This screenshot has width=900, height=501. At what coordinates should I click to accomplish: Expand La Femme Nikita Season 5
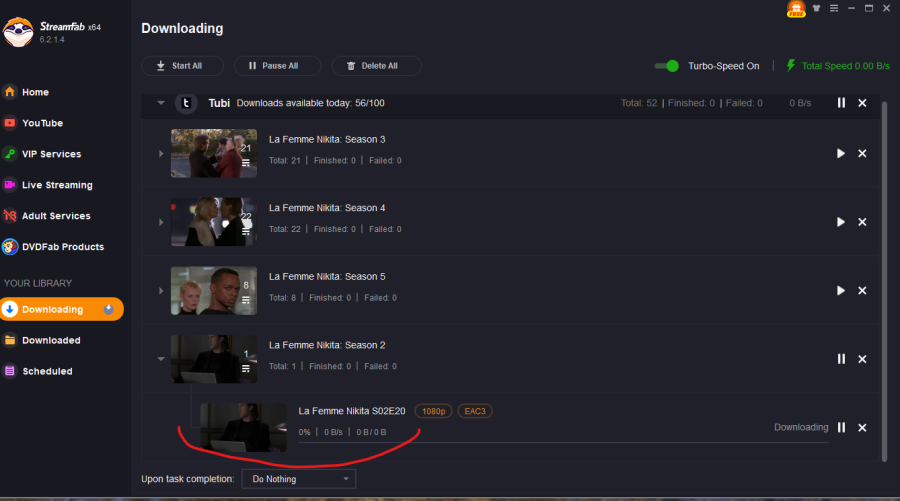pos(161,291)
